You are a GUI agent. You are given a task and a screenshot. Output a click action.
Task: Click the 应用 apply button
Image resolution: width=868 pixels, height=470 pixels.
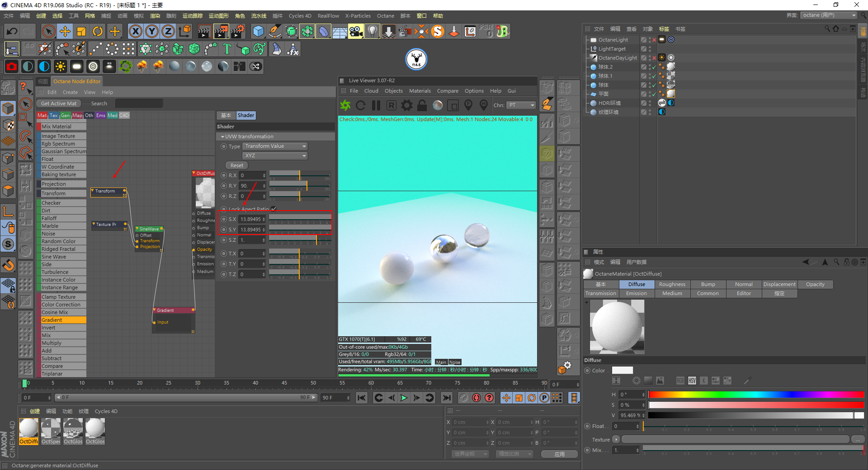click(x=560, y=454)
